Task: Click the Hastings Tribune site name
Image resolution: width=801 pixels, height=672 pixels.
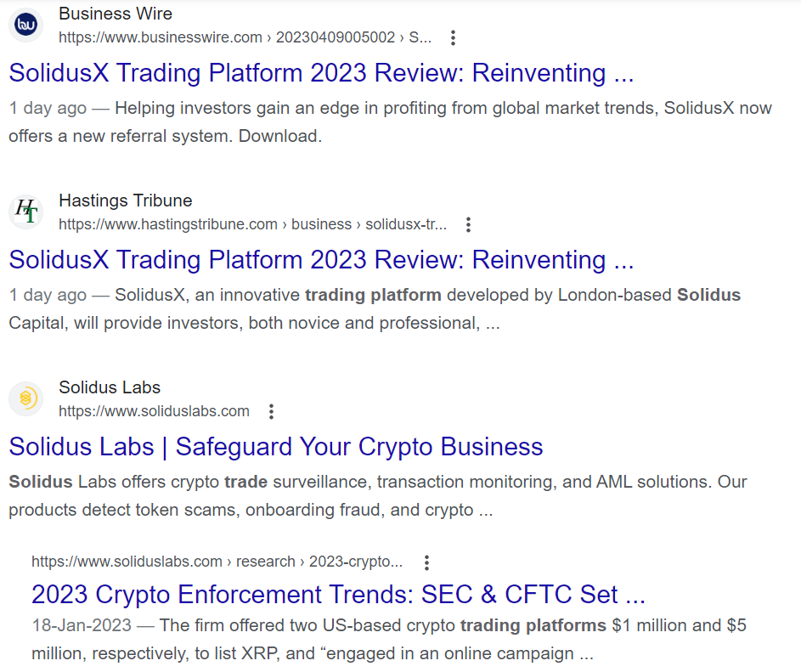Action: click(x=126, y=200)
